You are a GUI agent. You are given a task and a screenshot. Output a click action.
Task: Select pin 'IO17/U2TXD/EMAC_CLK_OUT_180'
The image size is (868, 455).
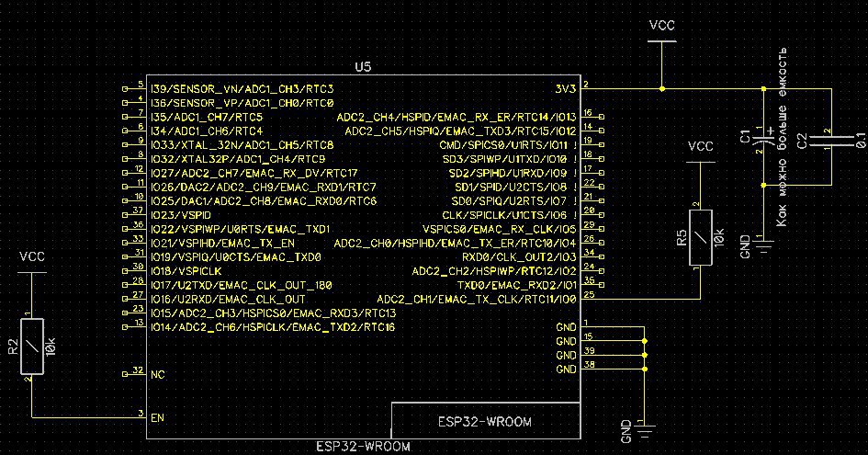[242, 286]
